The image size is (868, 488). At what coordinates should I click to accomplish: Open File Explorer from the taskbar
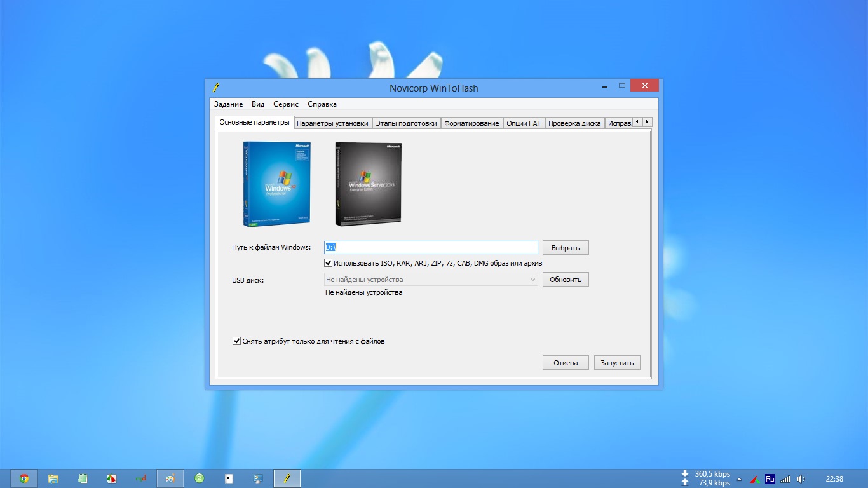point(53,478)
